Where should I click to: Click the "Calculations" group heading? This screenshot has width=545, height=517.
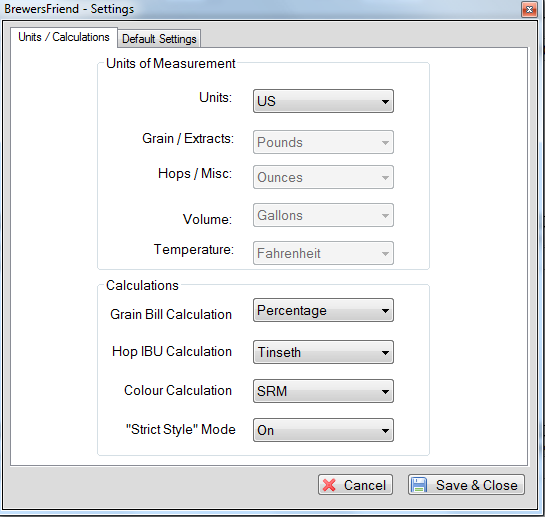142,285
